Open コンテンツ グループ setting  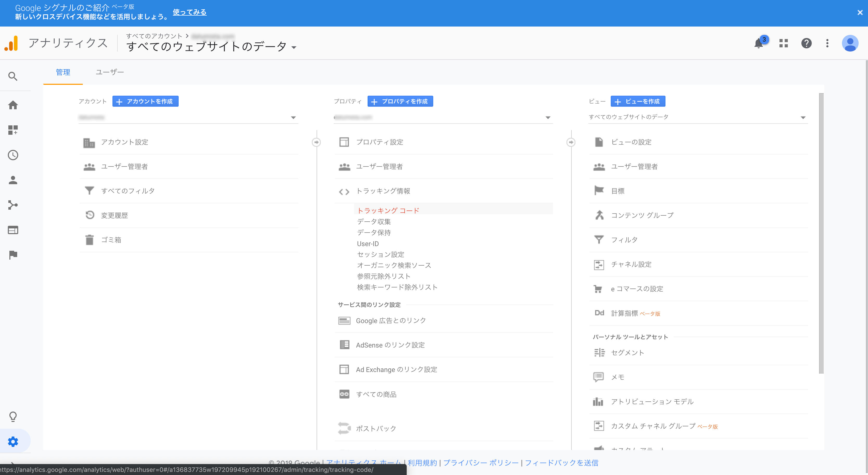coord(699,215)
